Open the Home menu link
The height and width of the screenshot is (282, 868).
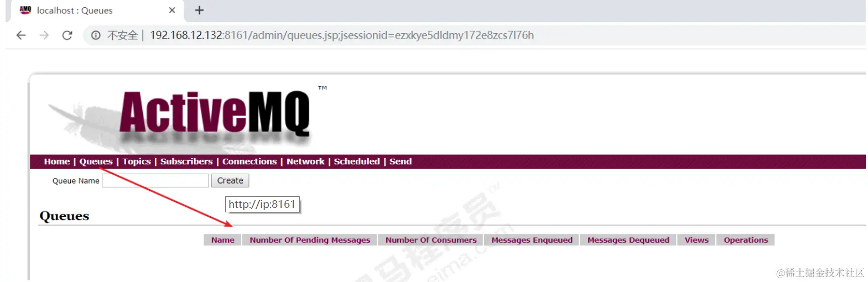pyautogui.click(x=57, y=161)
